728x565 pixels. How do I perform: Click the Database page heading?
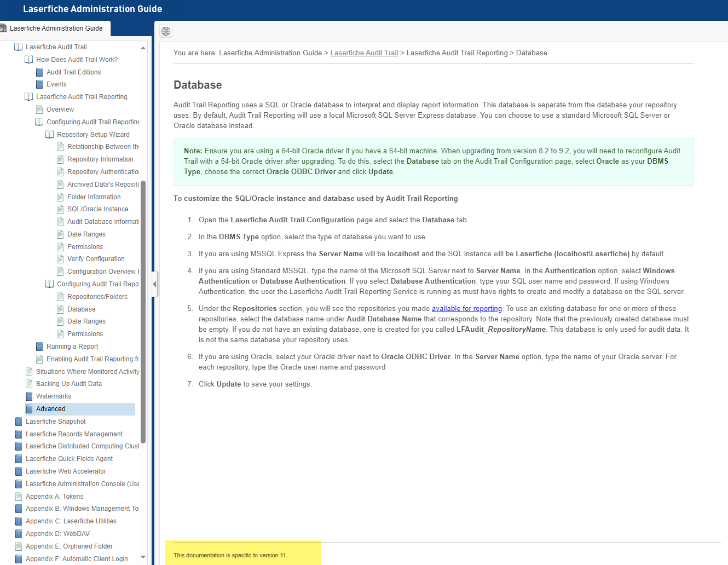point(198,85)
